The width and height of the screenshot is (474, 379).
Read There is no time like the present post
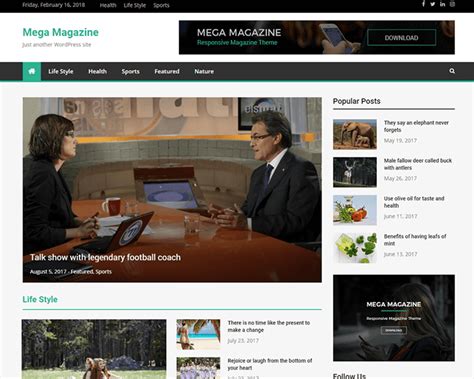pyautogui.click(x=269, y=326)
